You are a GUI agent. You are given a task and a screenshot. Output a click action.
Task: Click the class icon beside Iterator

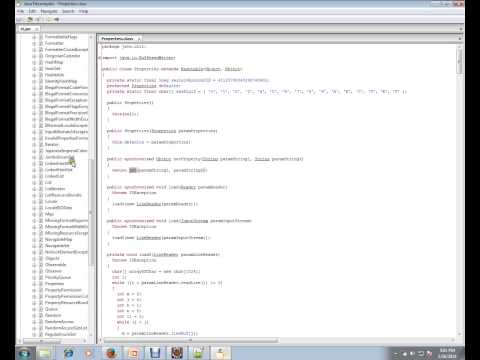tap(41, 144)
